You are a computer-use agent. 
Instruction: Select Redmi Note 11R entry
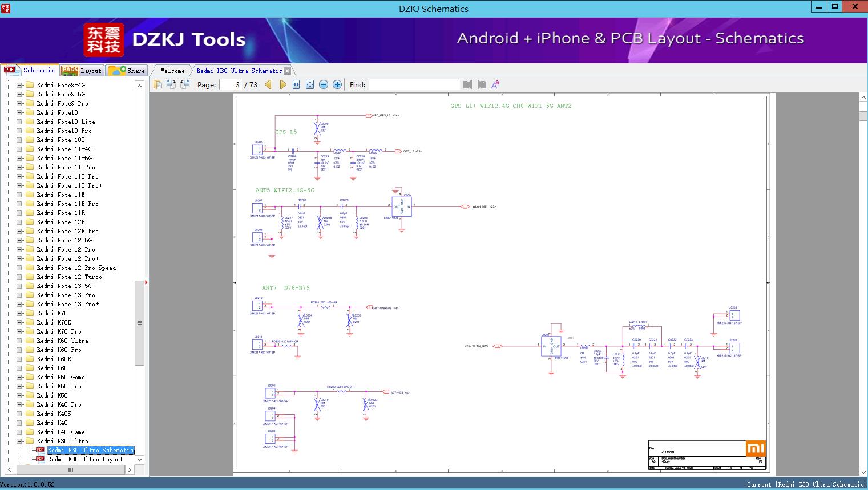tap(60, 213)
